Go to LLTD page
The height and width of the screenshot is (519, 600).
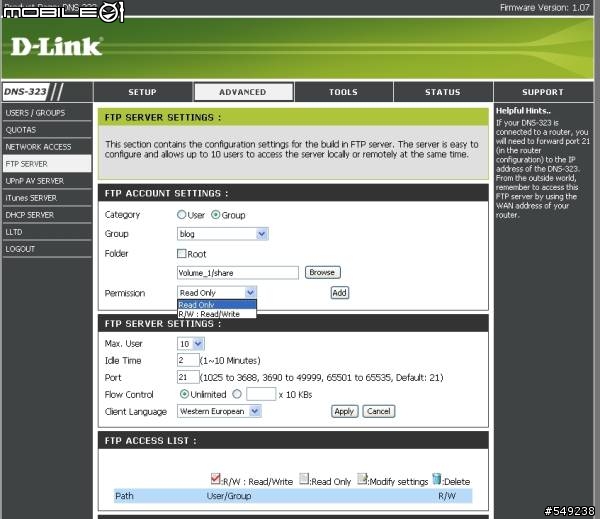tap(47, 232)
